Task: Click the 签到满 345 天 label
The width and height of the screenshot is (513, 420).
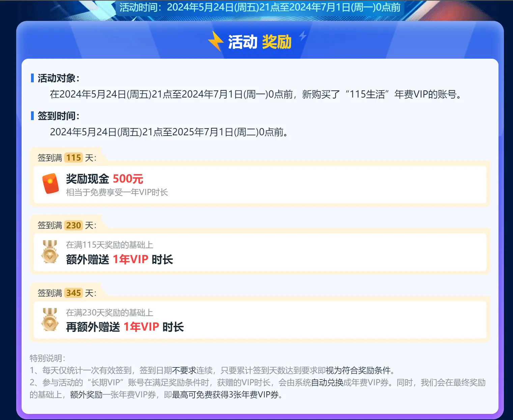Action: 67,293
